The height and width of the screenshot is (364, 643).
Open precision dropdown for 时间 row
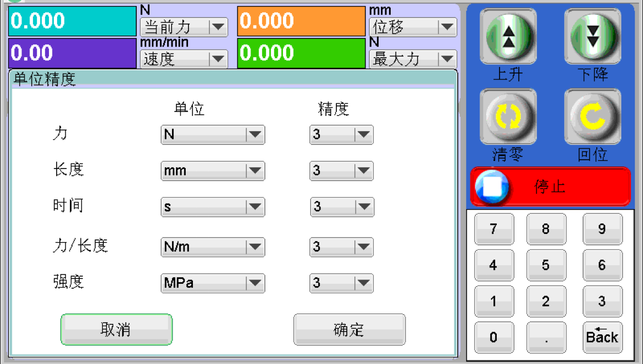point(341,207)
